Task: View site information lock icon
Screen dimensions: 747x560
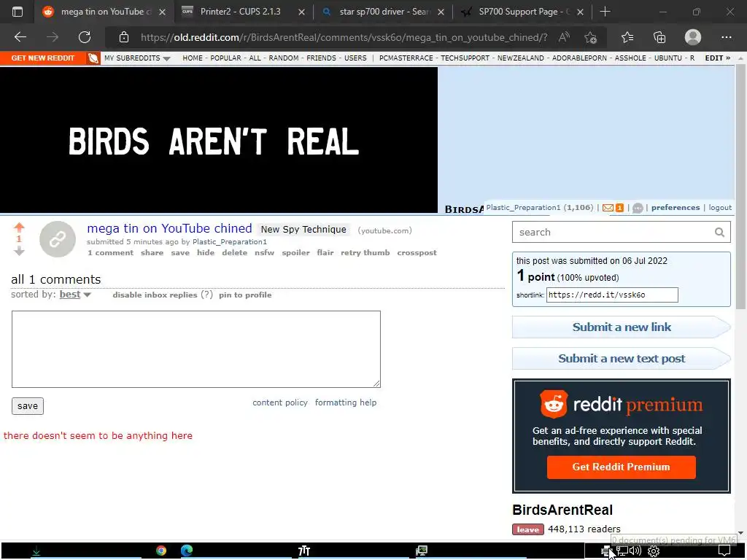Action: point(124,37)
